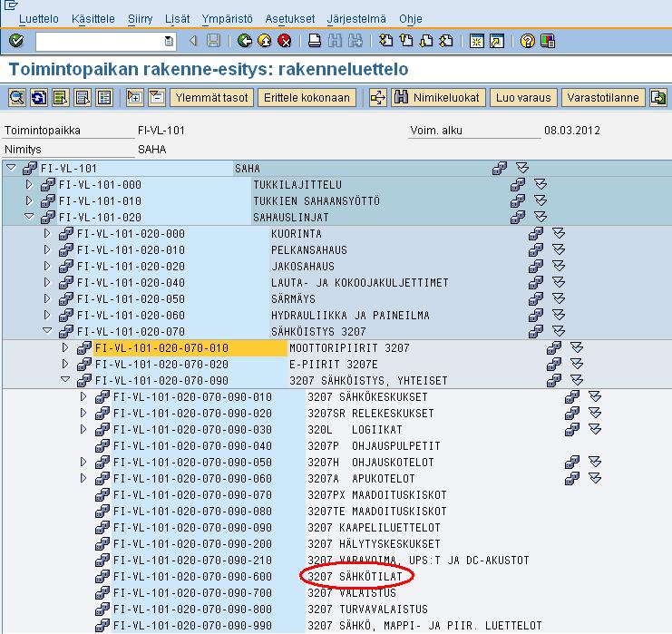The height and width of the screenshot is (634, 672).
Task: Open the window menu icon above Luettelo
Action: pos(11,5)
